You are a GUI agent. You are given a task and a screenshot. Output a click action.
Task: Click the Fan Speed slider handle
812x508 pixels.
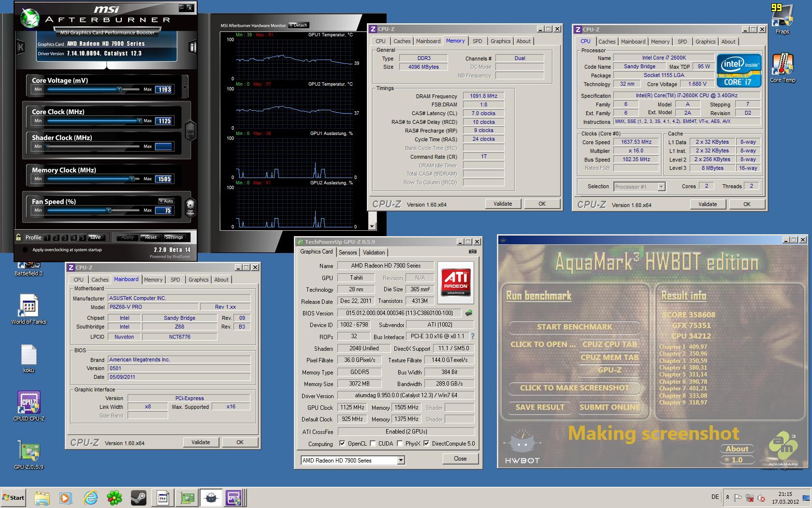point(109,210)
